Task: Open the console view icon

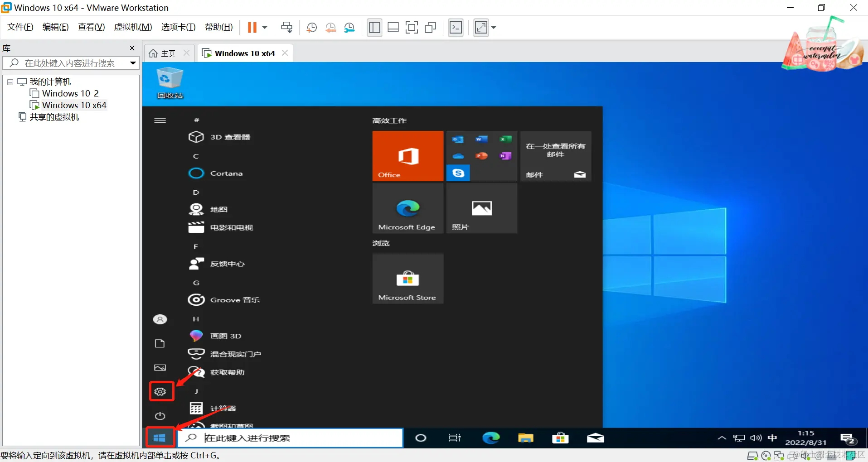Action: [456, 28]
